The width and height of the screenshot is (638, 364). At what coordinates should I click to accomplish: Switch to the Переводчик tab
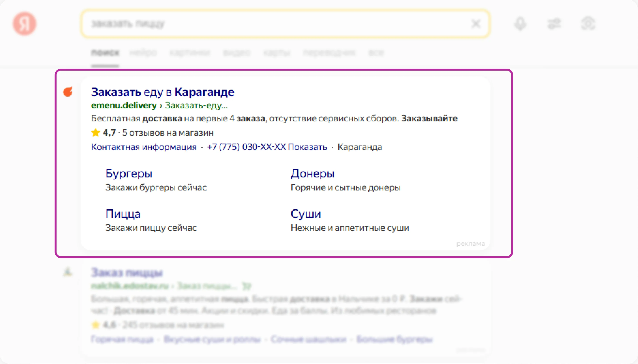point(329,53)
